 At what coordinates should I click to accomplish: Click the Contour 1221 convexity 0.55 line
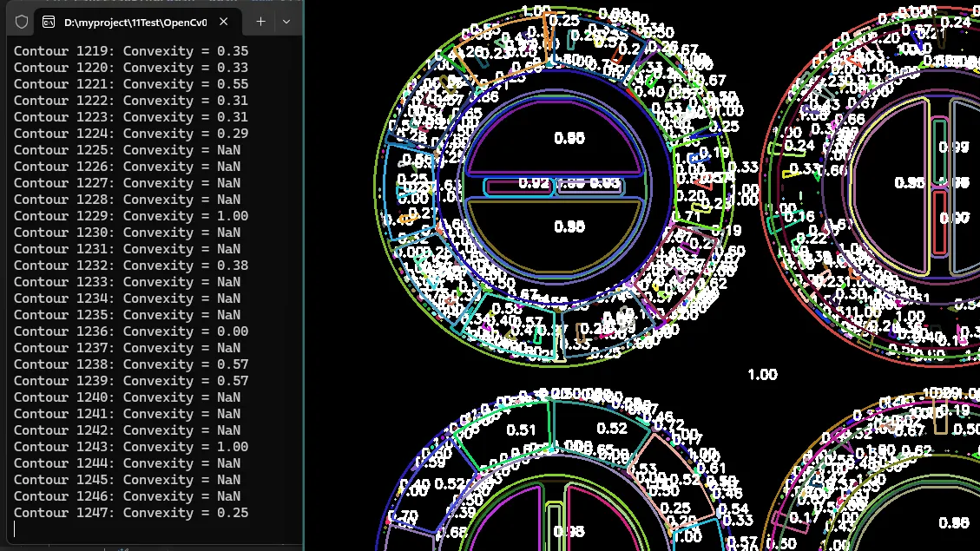131,84
